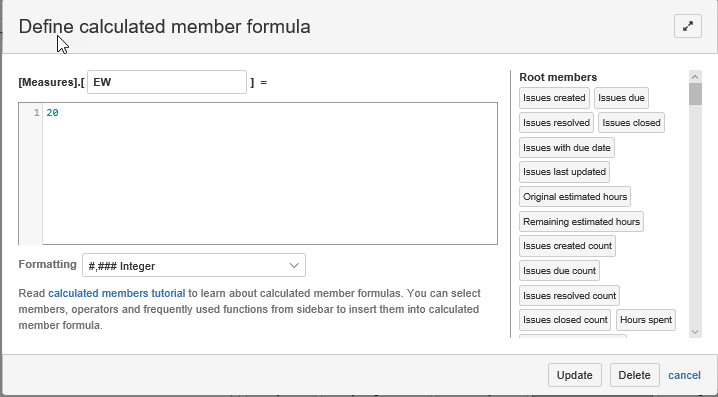Insert the Issues closed member
718x397 pixels.
631,123
